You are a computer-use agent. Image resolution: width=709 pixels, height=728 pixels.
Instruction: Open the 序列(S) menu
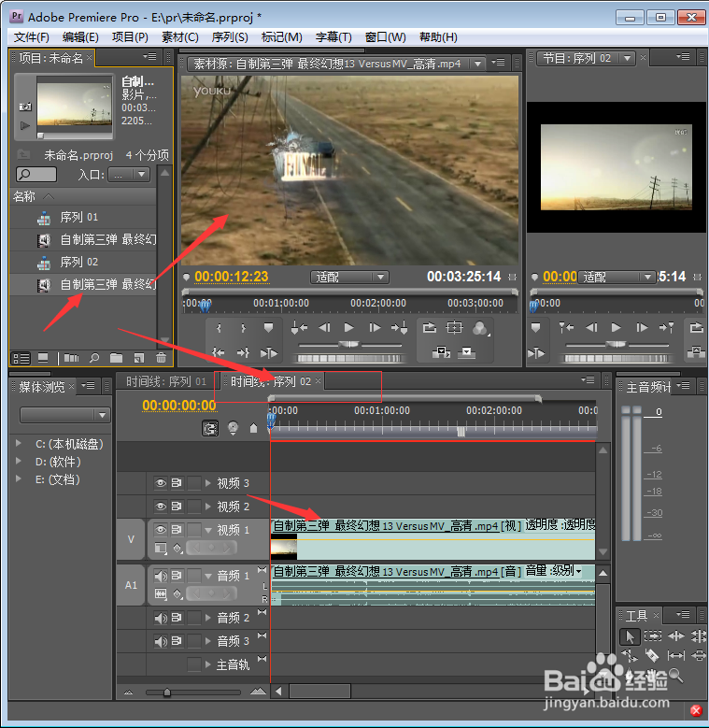pyautogui.click(x=230, y=37)
